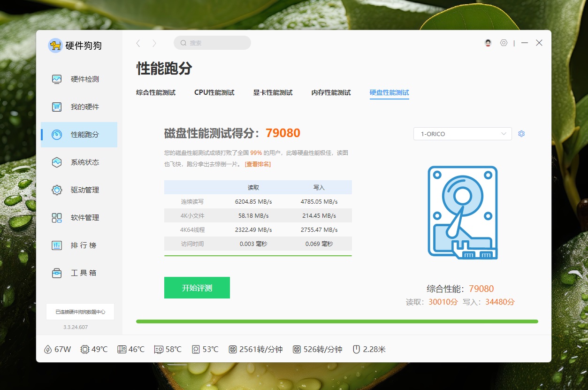Click 4K64 read value 2322.49 MB/s

point(253,230)
